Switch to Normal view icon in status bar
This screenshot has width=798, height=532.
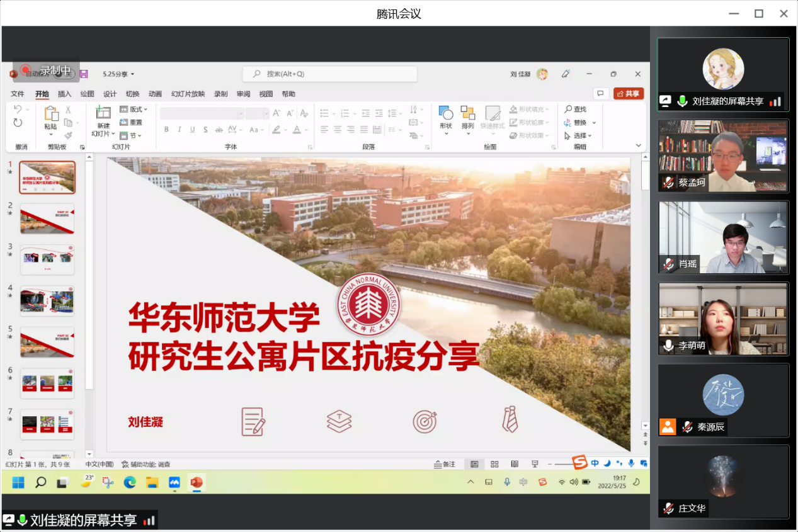point(474,464)
